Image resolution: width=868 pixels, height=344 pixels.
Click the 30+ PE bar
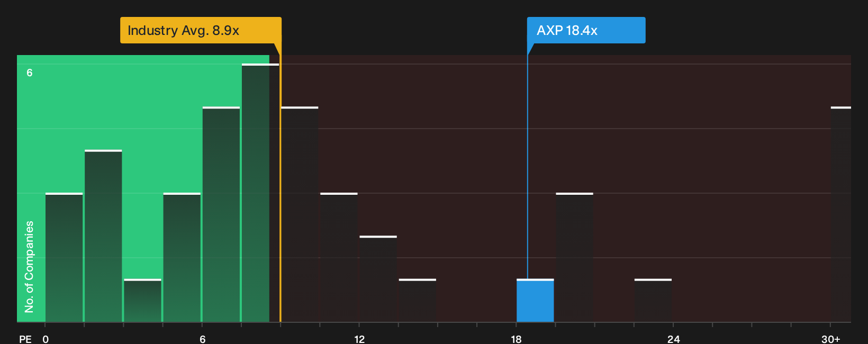click(x=840, y=214)
